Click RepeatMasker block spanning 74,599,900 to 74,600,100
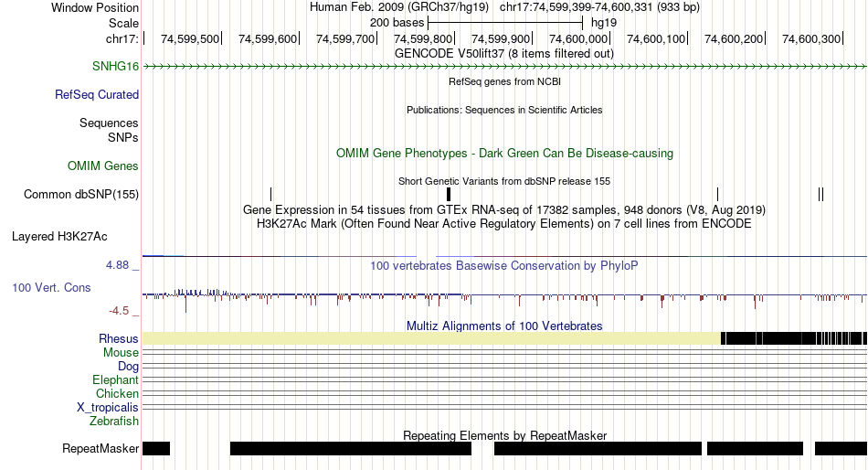This screenshot has height=470, width=868. click(x=598, y=448)
